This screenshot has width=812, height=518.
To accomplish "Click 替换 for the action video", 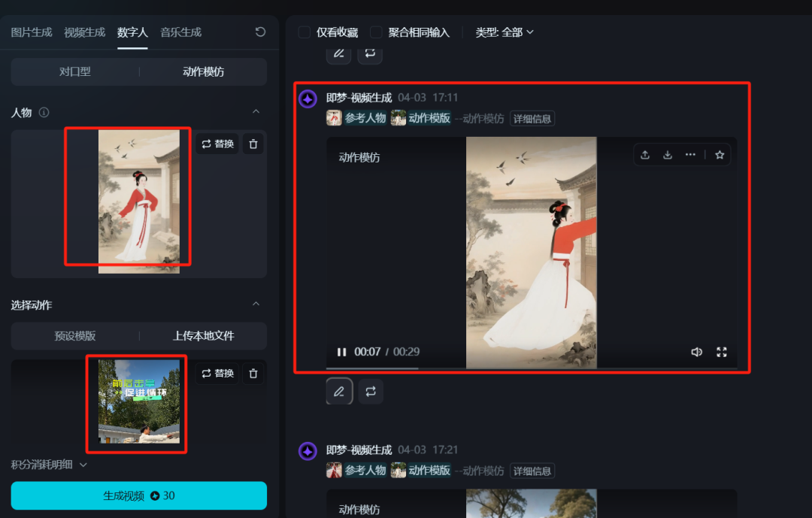I will pyautogui.click(x=217, y=374).
